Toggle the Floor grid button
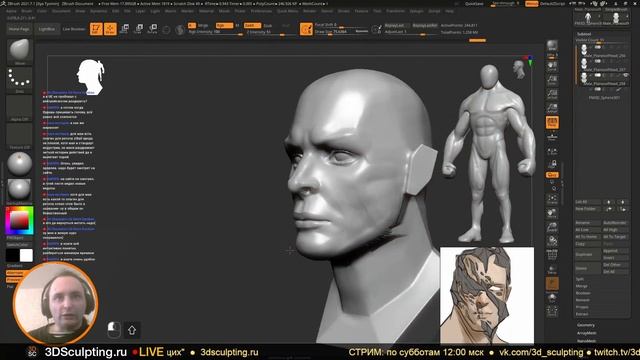This screenshot has height=360, width=640. coord(552,136)
